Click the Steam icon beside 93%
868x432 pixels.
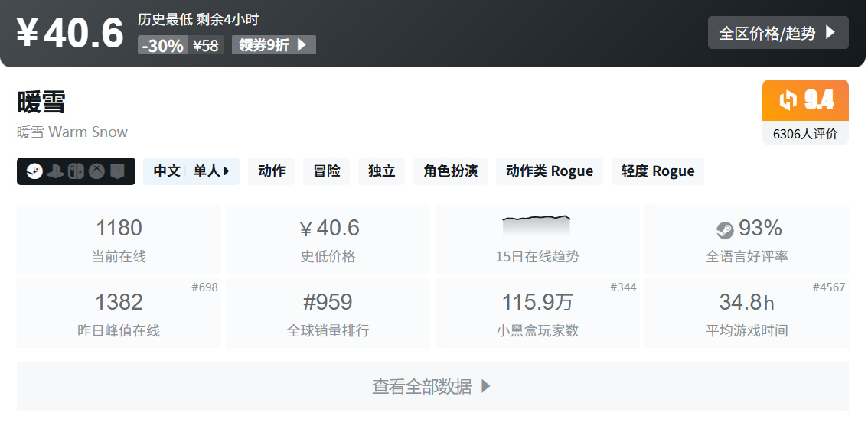pos(725,229)
